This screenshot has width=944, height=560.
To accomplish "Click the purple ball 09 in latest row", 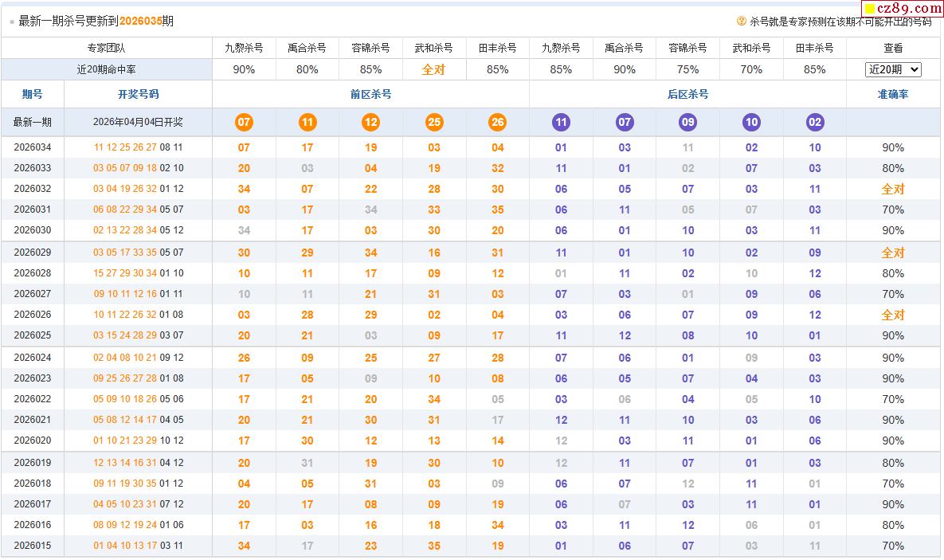I will (x=687, y=123).
